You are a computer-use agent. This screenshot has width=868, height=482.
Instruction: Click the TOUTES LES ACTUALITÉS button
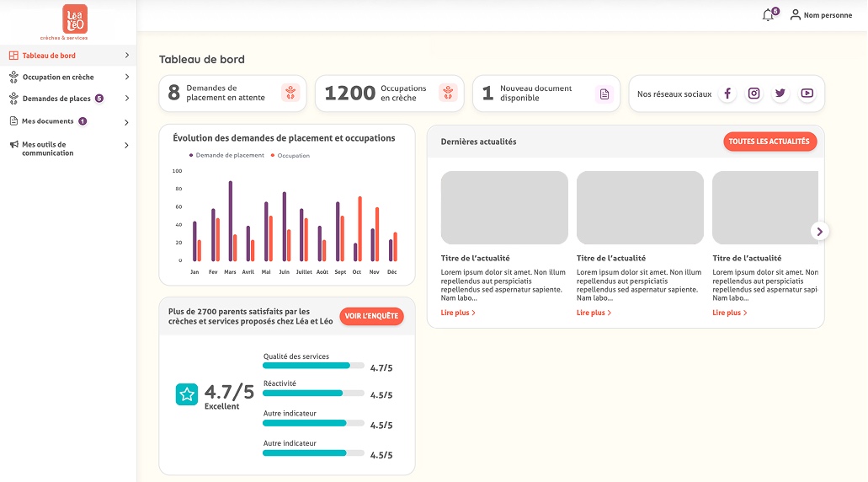[x=769, y=142]
